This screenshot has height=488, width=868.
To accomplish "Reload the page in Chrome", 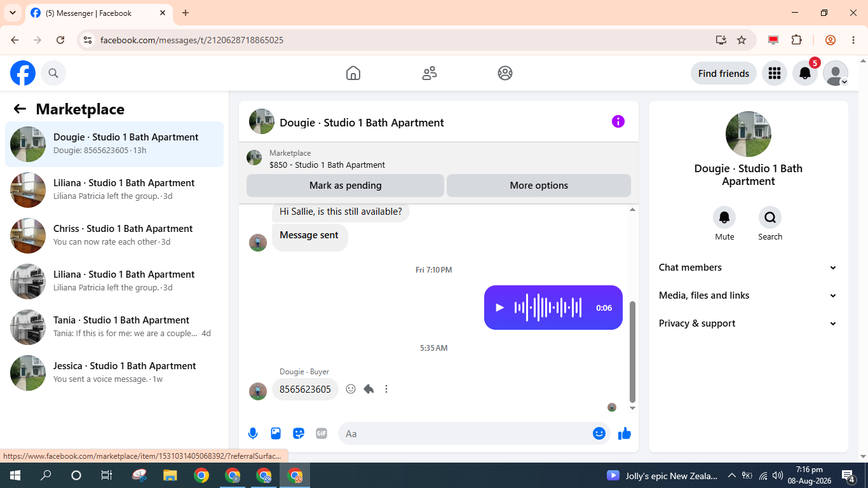I will [x=60, y=40].
